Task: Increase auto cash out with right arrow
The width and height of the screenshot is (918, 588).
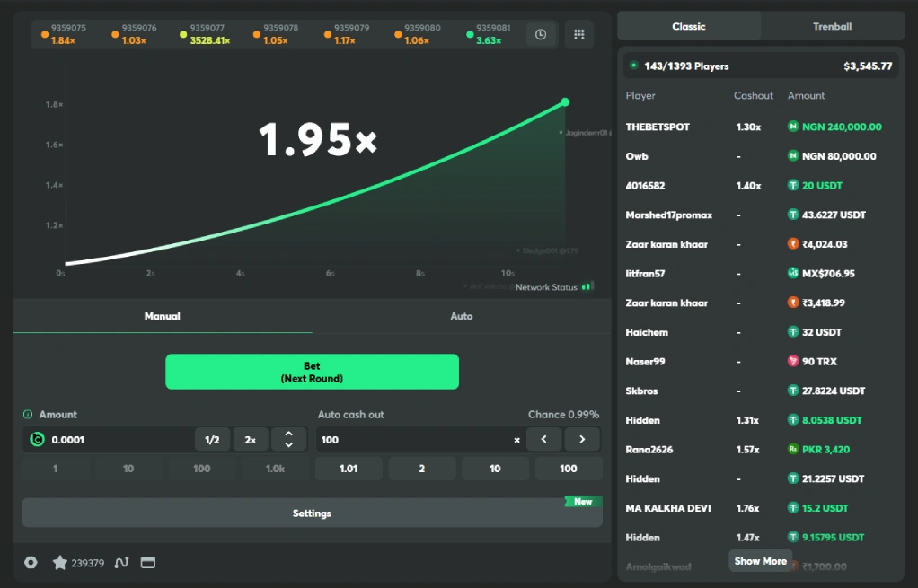Action: pyautogui.click(x=582, y=439)
